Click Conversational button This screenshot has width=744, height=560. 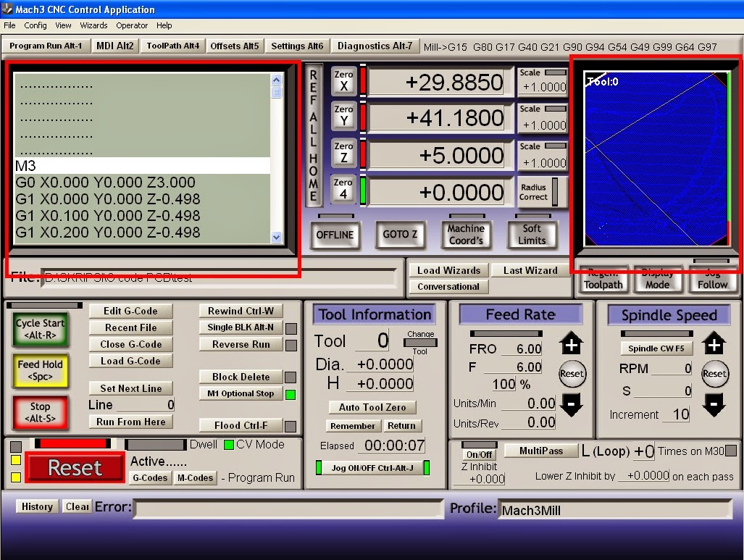pyautogui.click(x=448, y=287)
